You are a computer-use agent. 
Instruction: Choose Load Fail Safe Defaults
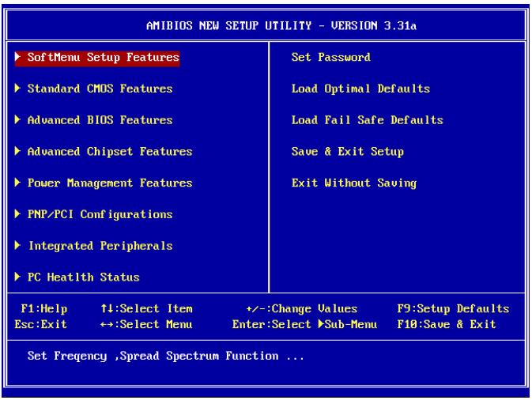tap(367, 120)
